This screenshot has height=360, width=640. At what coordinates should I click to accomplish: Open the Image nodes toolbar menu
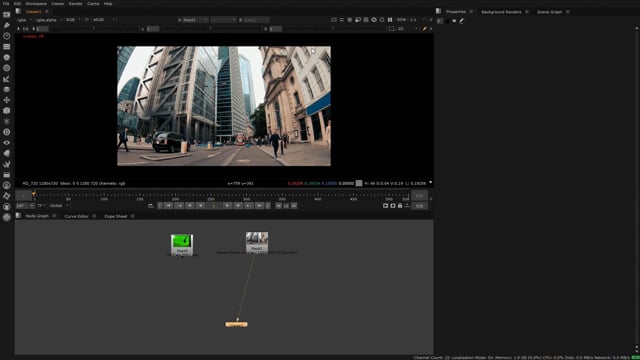[7, 15]
